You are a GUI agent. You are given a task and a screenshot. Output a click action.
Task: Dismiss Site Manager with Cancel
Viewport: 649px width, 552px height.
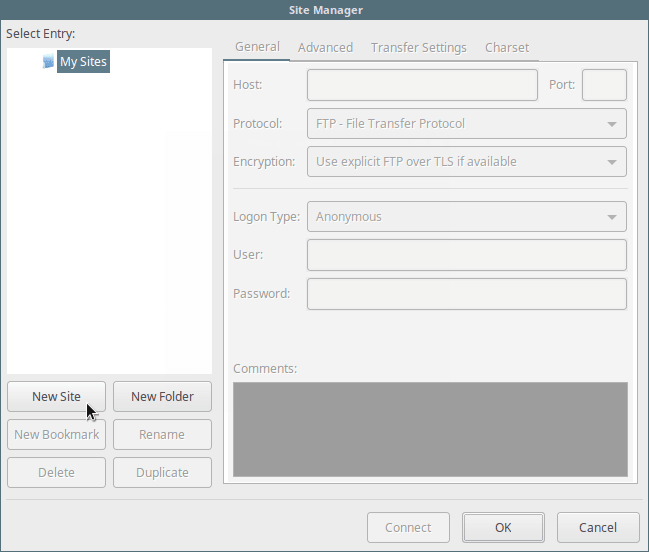(598, 527)
